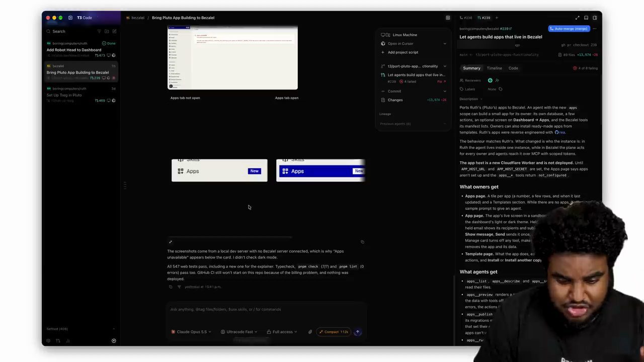Click the message input field

[x=267, y=309]
